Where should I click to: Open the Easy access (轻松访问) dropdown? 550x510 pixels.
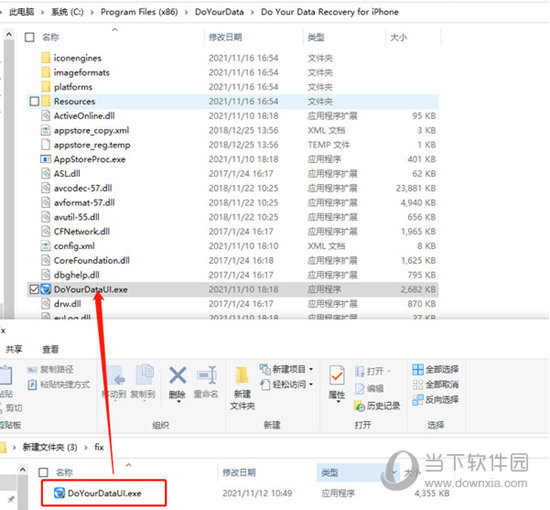[311, 384]
